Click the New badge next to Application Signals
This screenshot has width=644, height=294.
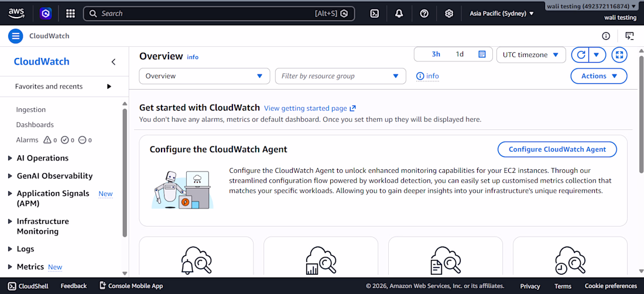tap(105, 194)
